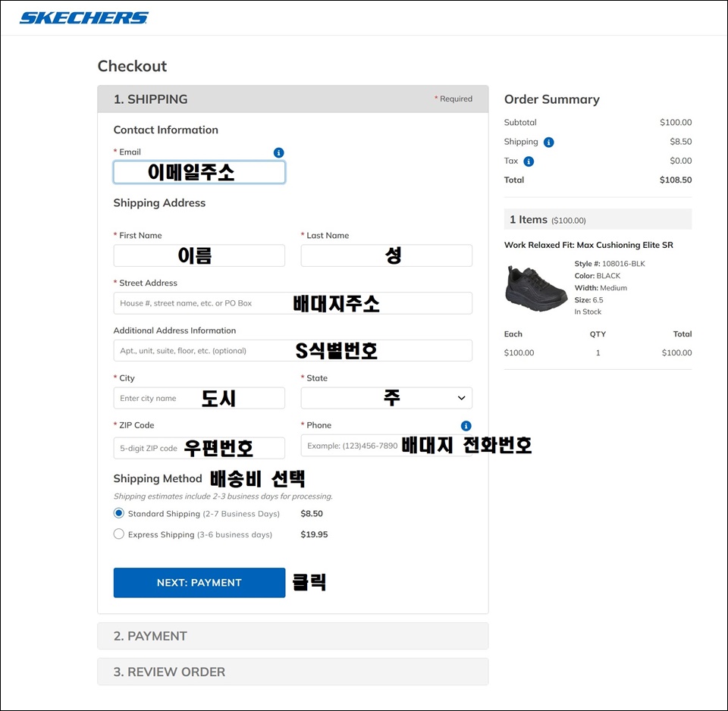Screen dimensions: 728x711
Task: Click the First Name field
Action: click(199, 255)
